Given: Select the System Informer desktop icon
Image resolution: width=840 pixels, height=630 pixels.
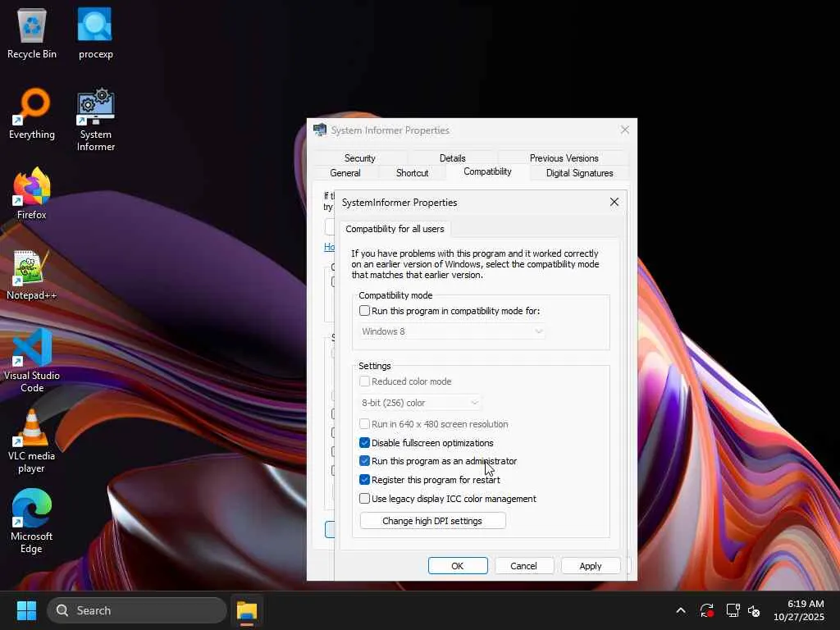Looking at the screenshot, I should point(95,107).
